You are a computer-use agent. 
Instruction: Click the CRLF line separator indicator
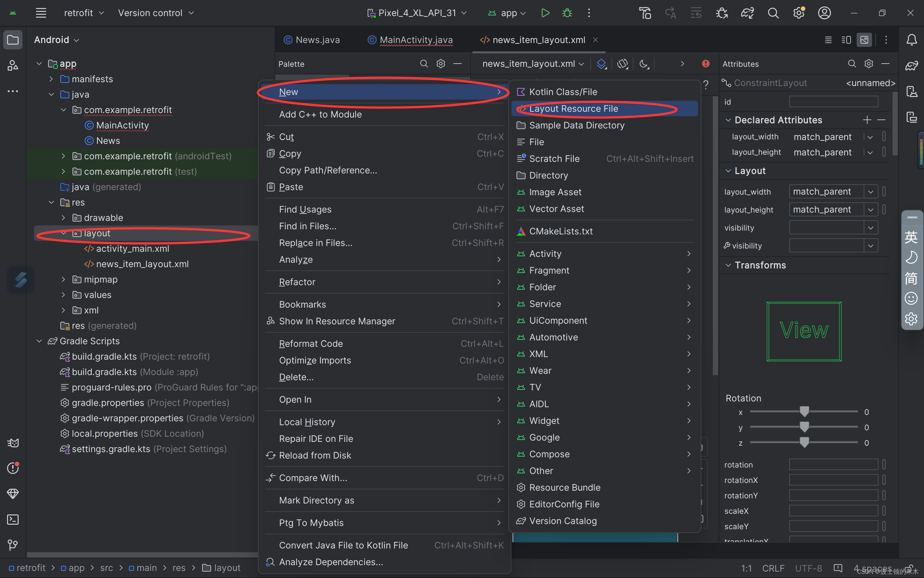click(x=773, y=568)
